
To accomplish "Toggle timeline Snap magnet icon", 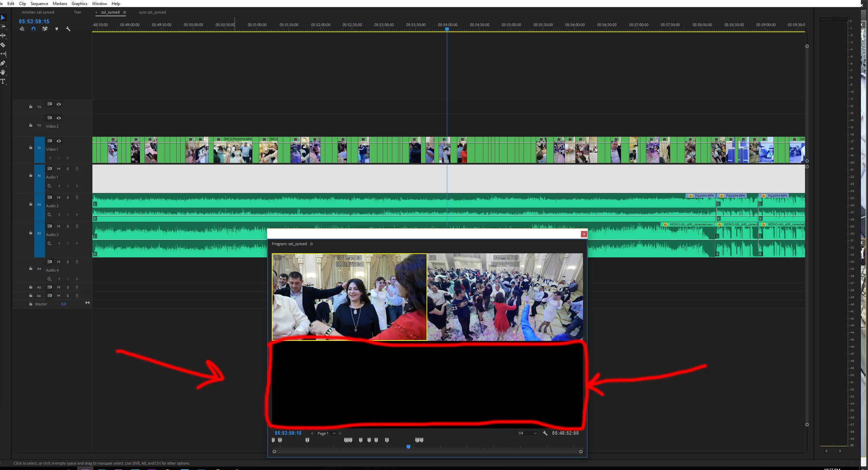I will click(34, 29).
